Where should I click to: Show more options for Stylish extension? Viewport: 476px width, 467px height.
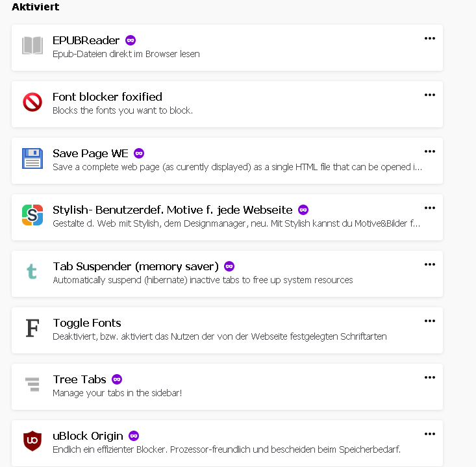[x=430, y=208]
